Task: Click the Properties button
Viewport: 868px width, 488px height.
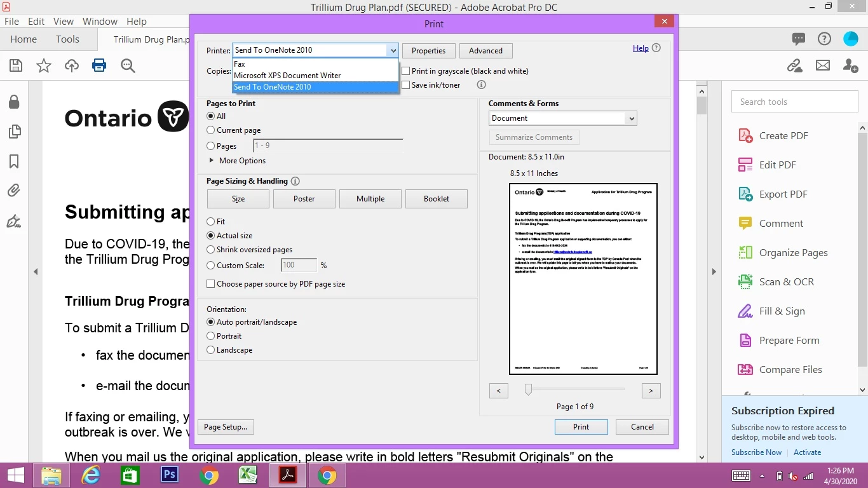Action: pyautogui.click(x=428, y=51)
